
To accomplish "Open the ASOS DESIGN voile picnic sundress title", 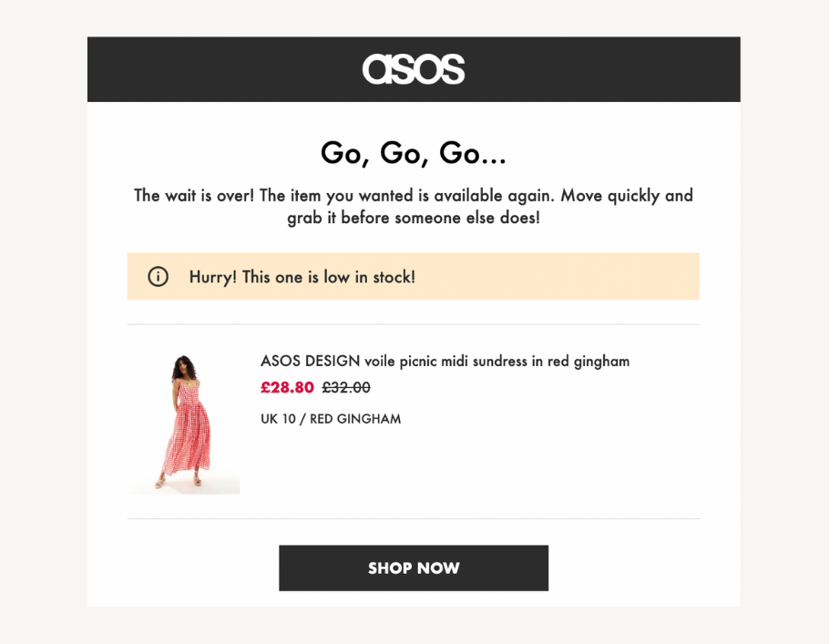I will [x=445, y=361].
